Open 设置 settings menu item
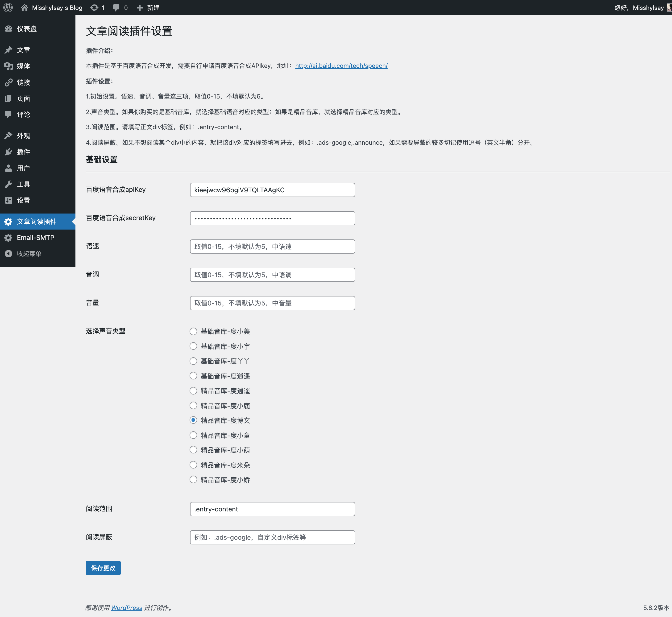 click(x=23, y=200)
